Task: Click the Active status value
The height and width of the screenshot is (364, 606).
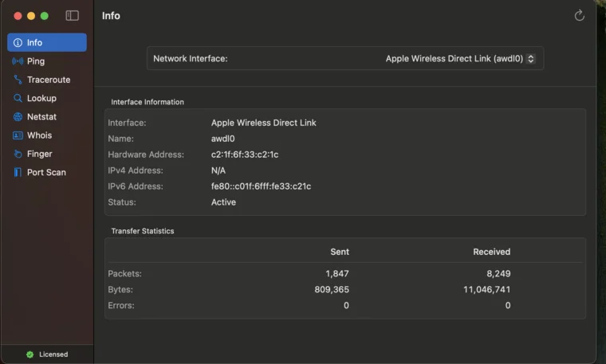Action: (223, 202)
